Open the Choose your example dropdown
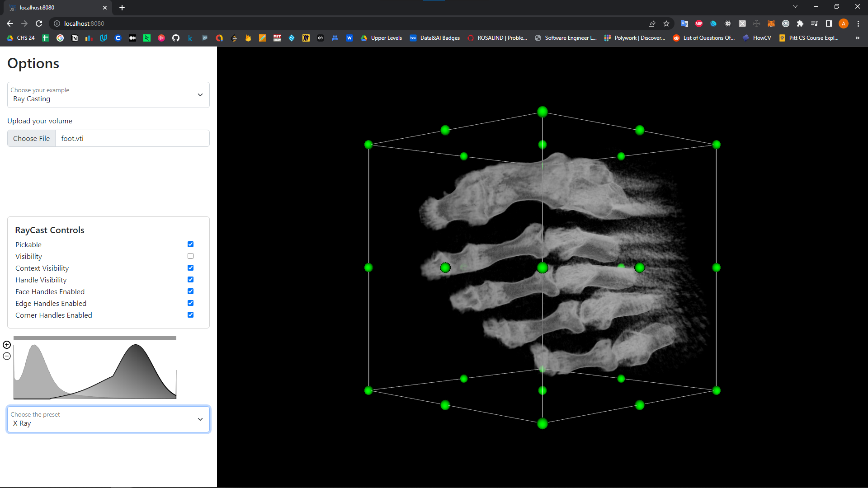Viewport: 868px width, 488px height. pos(108,95)
